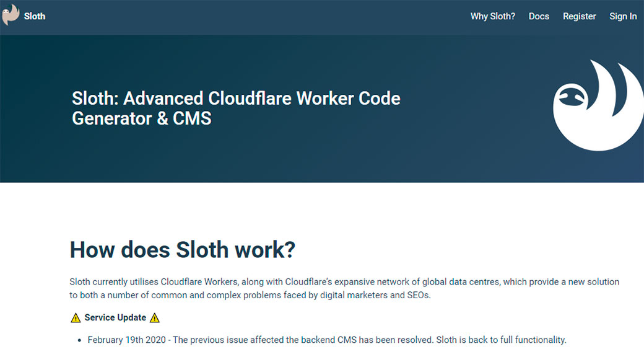Click the hero title's first line 'Sloth: Advanced Cloudflare Worker Code'
644x349 pixels.
pos(236,99)
